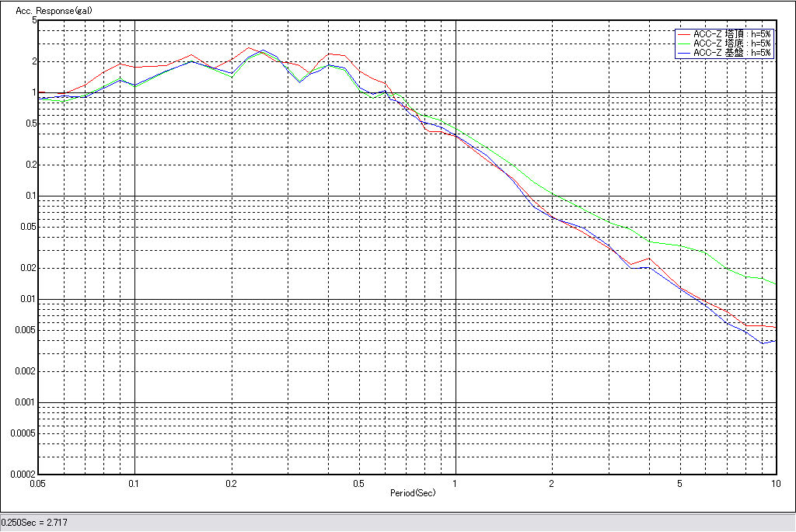The image size is (796, 532).
Task: Click the y-axis tick label 5 at top
Action: [34, 20]
